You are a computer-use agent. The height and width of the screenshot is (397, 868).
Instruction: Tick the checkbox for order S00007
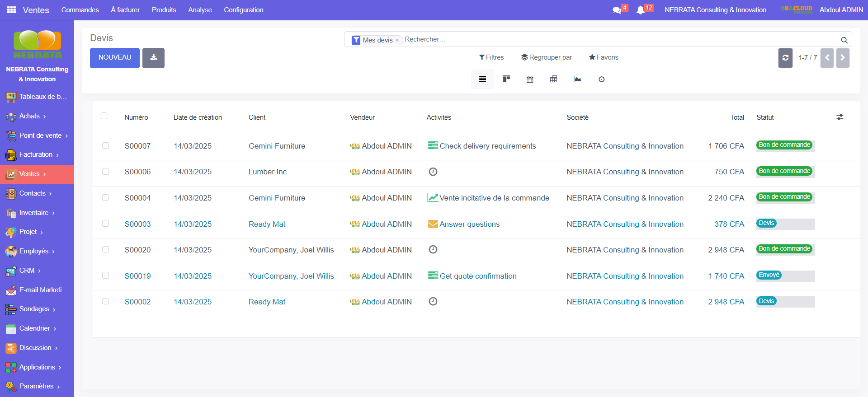click(x=105, y=145)
